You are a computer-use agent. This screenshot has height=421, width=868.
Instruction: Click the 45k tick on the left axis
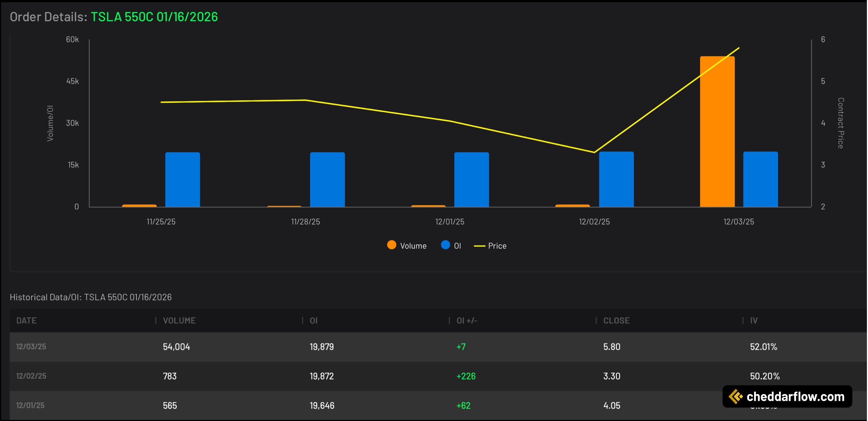(72, 81)
